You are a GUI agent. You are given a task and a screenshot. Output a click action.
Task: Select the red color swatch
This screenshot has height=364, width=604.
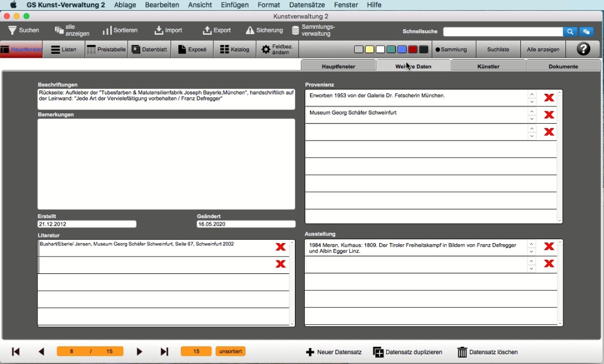413,49
